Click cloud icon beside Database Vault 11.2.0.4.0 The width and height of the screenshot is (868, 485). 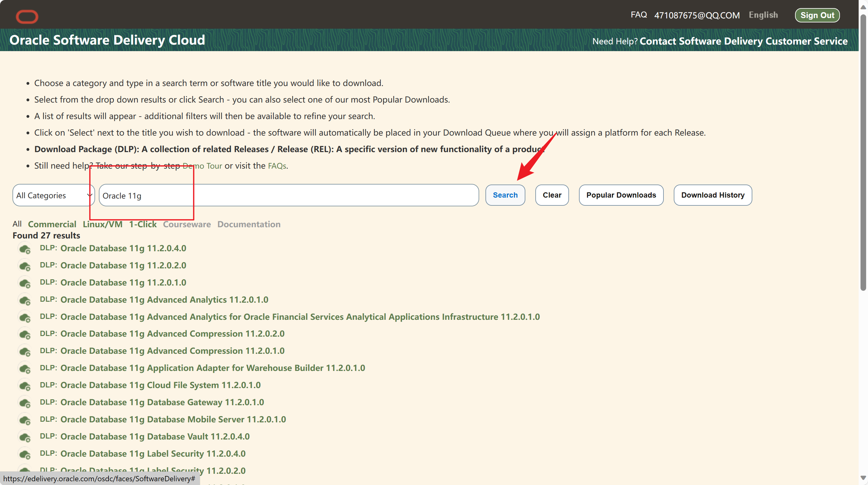pyautogui.click(x=25, y=438)
